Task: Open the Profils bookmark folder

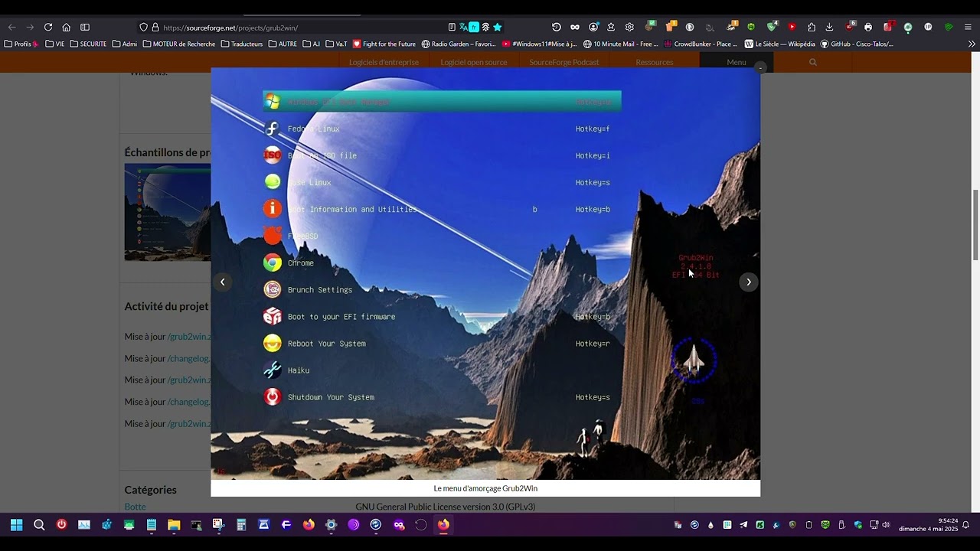Action: point(21,44)
